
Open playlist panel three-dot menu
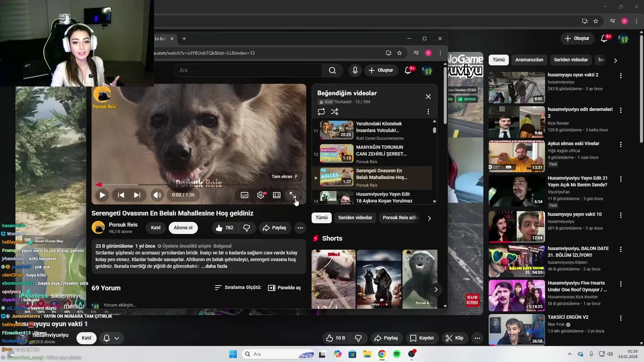tap(428, 112)
